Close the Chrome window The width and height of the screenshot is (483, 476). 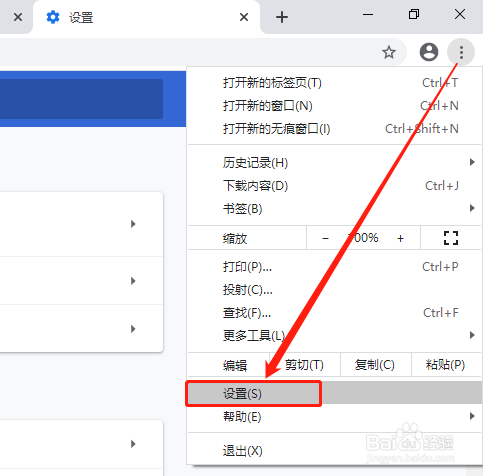click(x=460, y=14)
